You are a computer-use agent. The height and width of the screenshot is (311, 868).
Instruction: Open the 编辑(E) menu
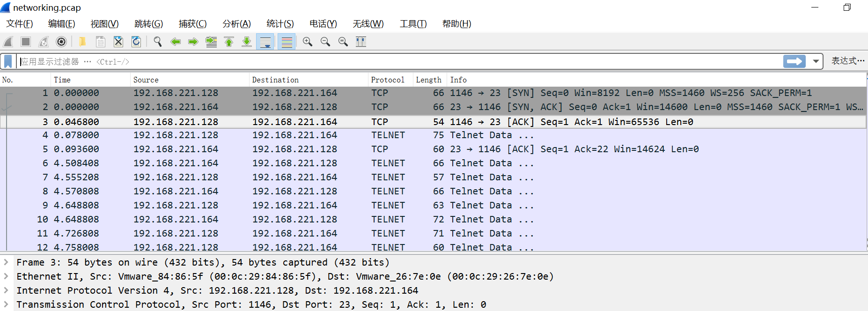click(61, 24)
